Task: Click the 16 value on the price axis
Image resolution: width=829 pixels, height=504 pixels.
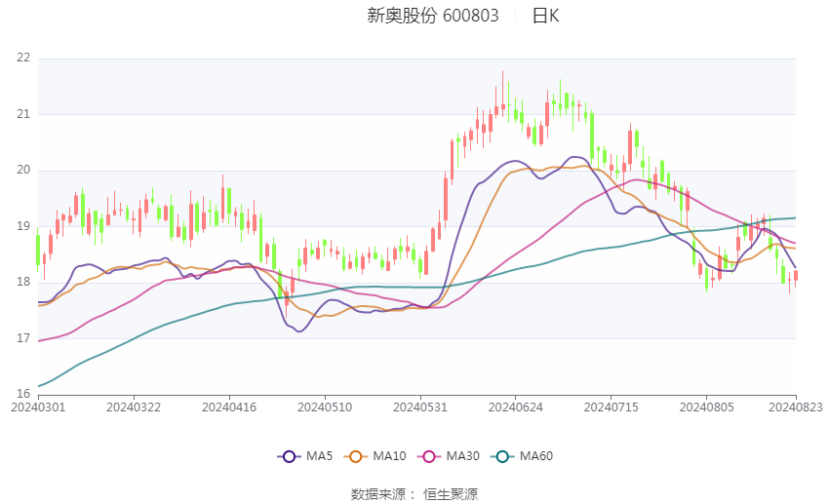Action: (23, 395)
